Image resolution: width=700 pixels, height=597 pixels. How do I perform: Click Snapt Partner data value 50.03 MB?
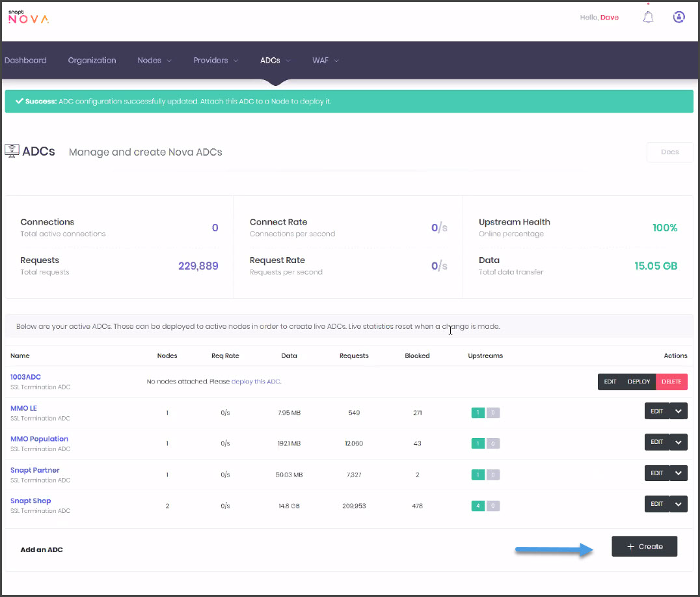tap(289, 475)
